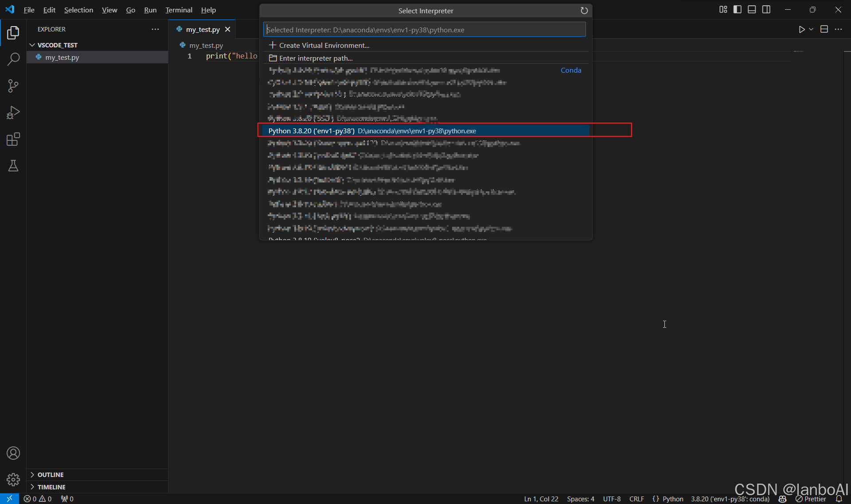Viewport: 851px width, 504px height.
Task: Open the Testing flask view
Action: click(x=13, y=166)
